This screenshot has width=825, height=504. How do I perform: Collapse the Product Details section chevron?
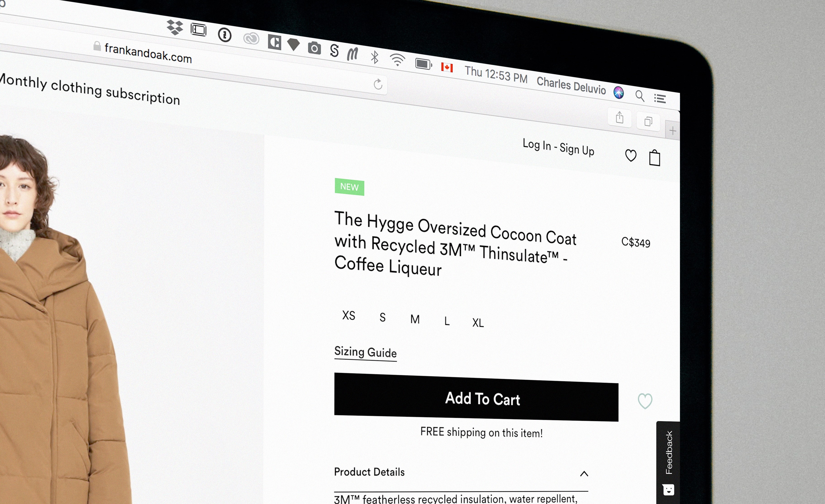pos(584,473)
